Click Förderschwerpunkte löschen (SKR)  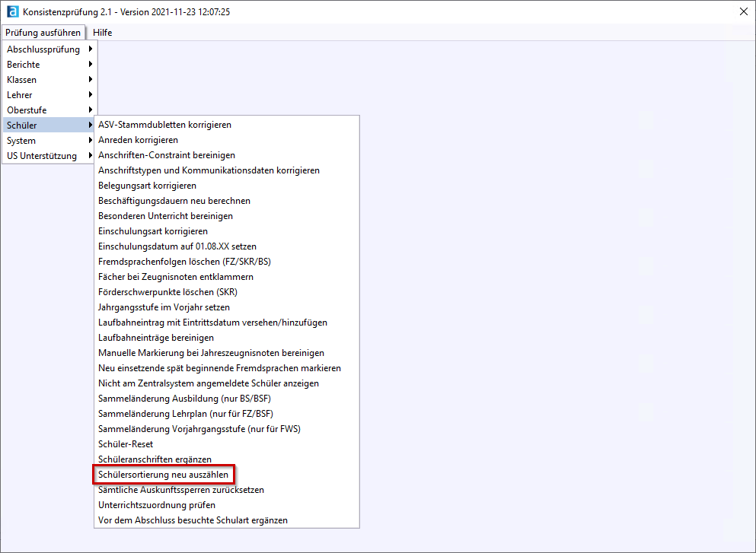(227, 292)
